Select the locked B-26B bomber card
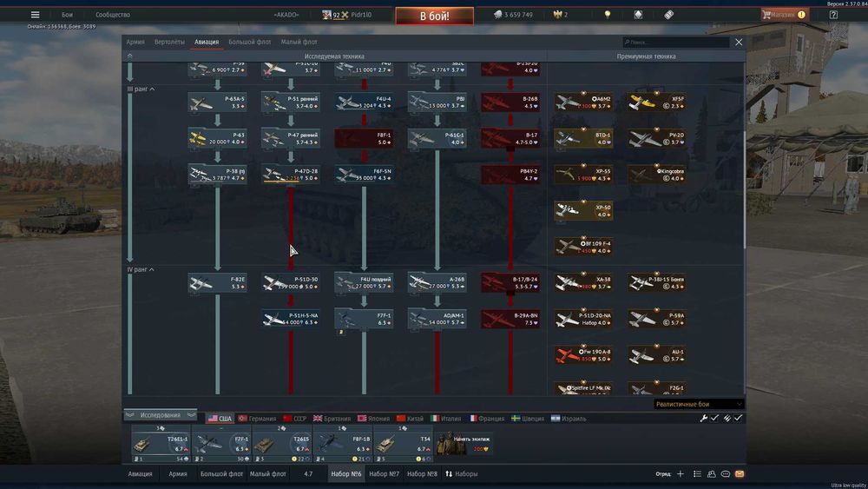Viewport: 868px width, 489px height. 510,102
